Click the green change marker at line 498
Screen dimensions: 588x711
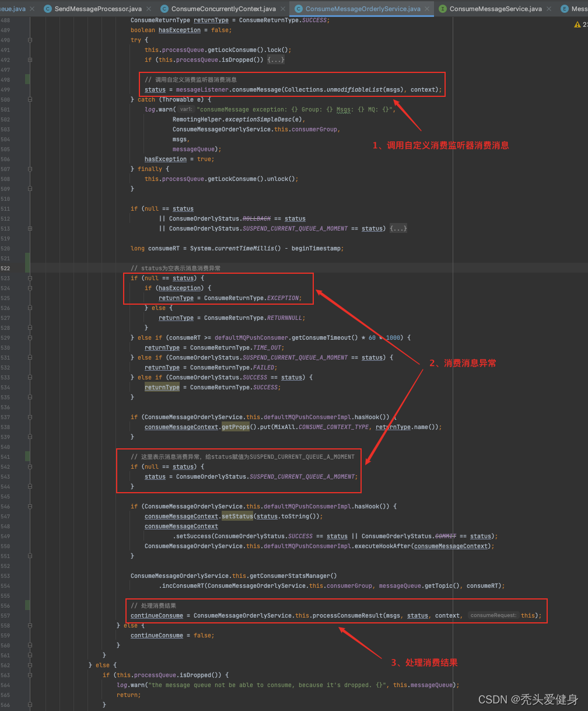coord(27,79)
